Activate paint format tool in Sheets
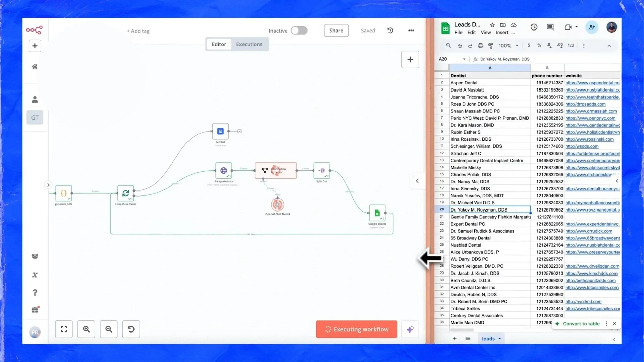 [x=491, y=46]
